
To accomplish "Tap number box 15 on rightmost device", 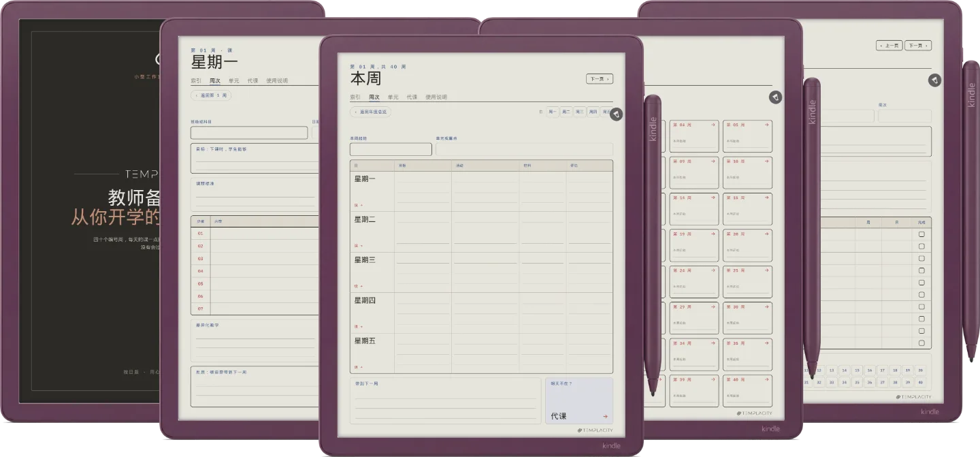I will (857, 371).
